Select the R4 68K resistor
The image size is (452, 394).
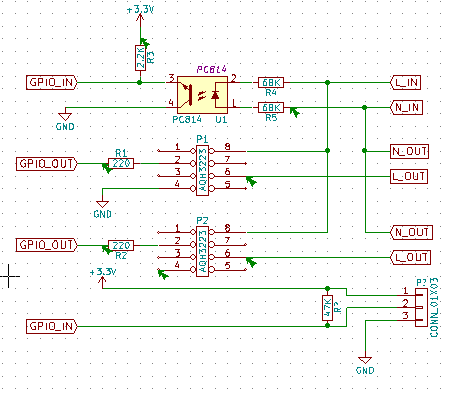coord(271,82)
